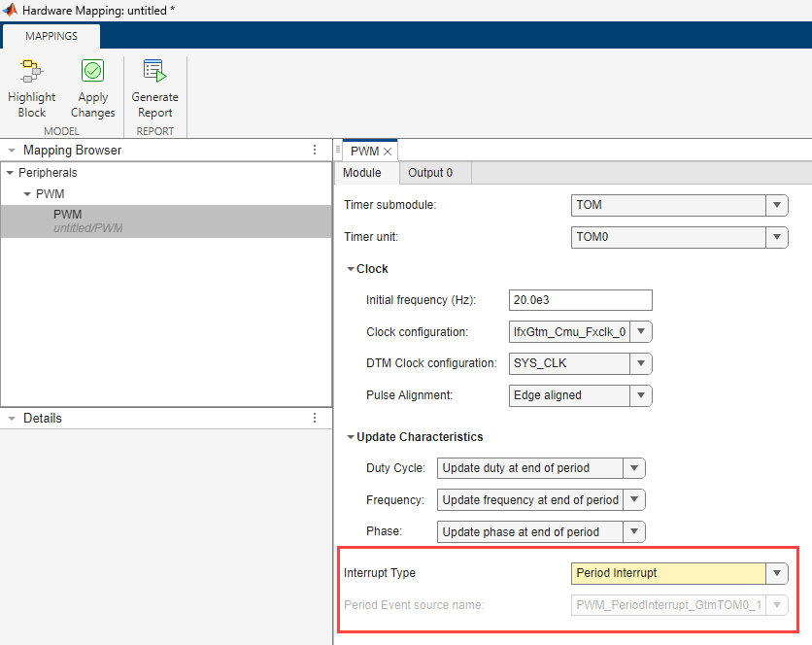The height and width of the screenshot is (645, 812).
Task: Switch to the Output 0 tab
Action: [x=433, y=172]
